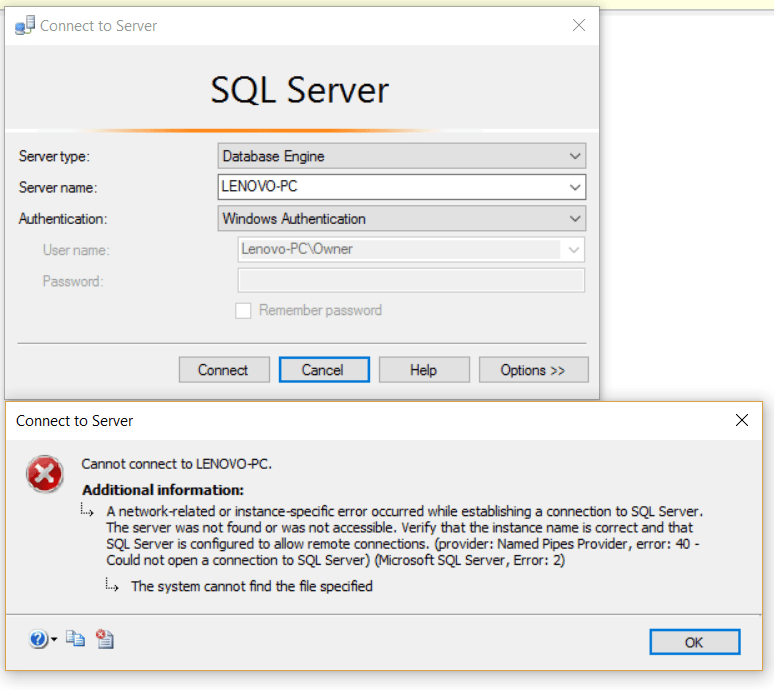Click OK to dismiss the error
The image size is (774, 690).
695,642
